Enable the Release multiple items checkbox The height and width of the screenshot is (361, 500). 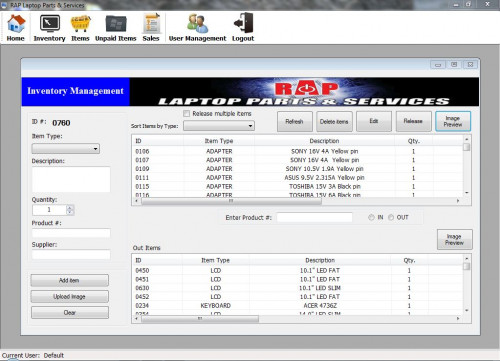186,114
